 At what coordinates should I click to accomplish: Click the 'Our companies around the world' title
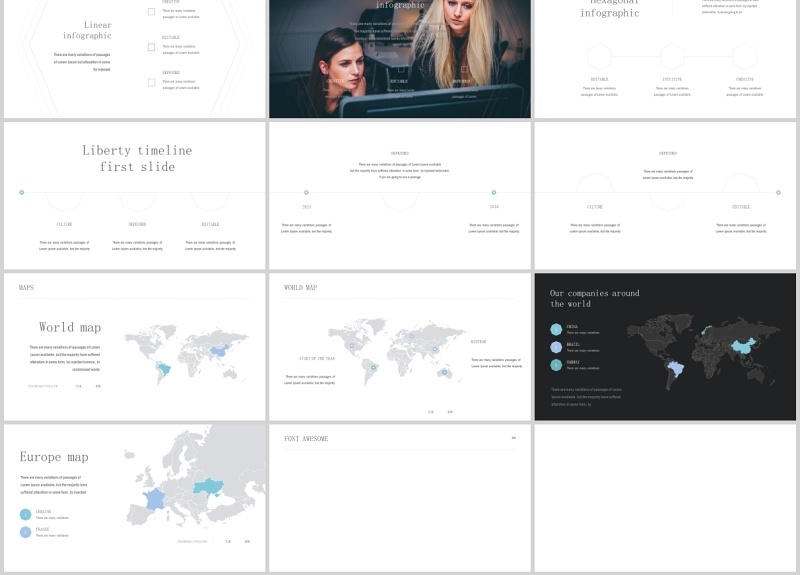pos(595,298)
